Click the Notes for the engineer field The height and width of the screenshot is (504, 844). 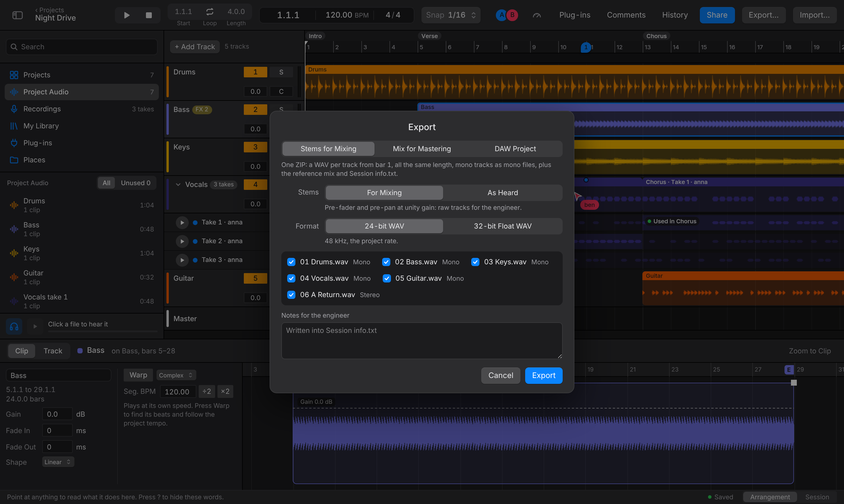pyautogui.click(x=421, y=340)
